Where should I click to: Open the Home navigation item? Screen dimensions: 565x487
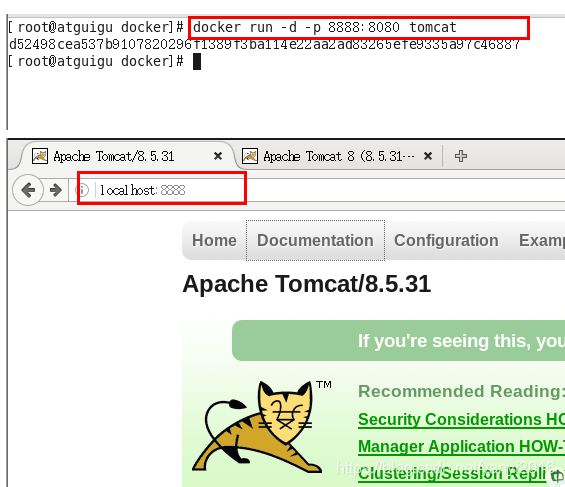[x=214, y=240]
